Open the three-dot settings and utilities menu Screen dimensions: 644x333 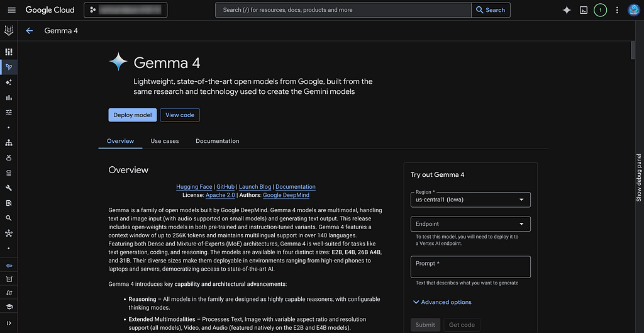point(617,10)
